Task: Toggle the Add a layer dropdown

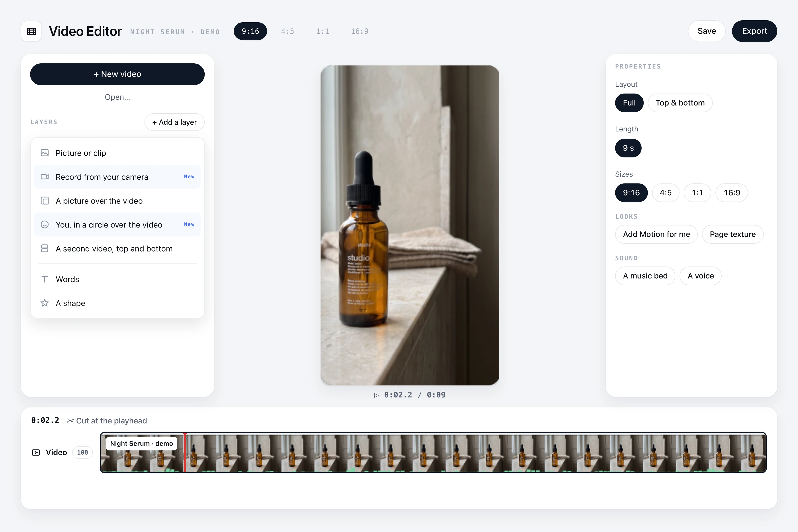Action: coord(174,122)
